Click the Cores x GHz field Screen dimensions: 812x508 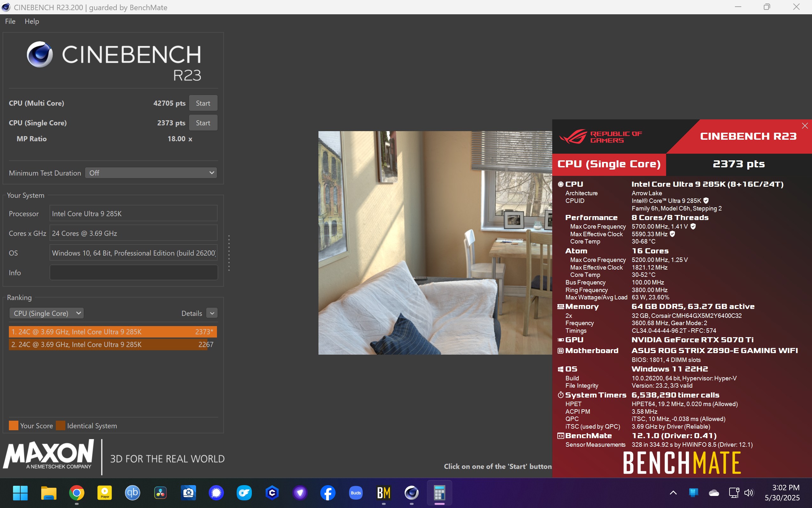tap(134, 233)
